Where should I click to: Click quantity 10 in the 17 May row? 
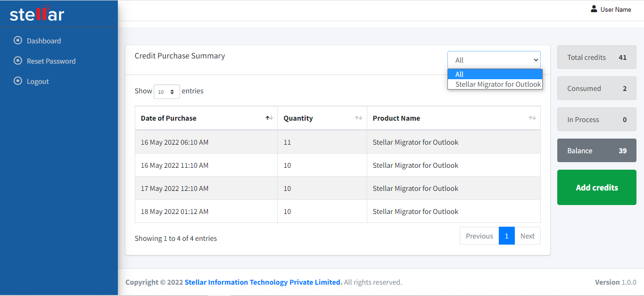coord(322,189)
